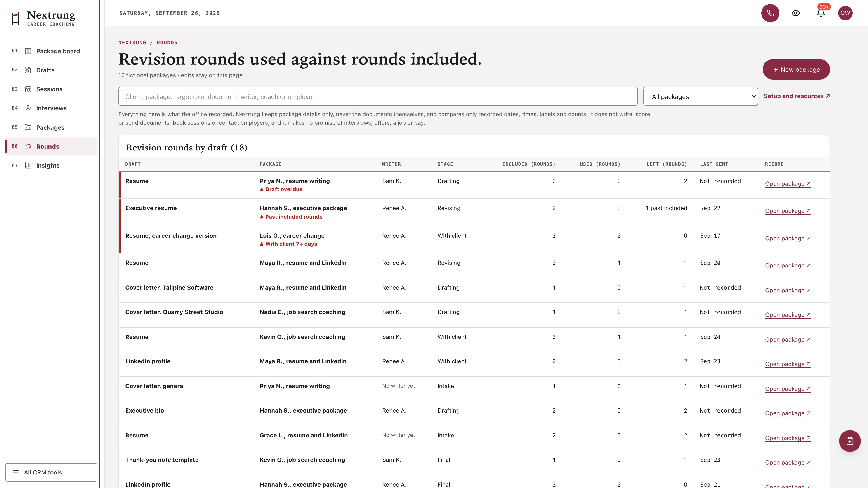Navigate to Sessions page

tap(51, 89)
